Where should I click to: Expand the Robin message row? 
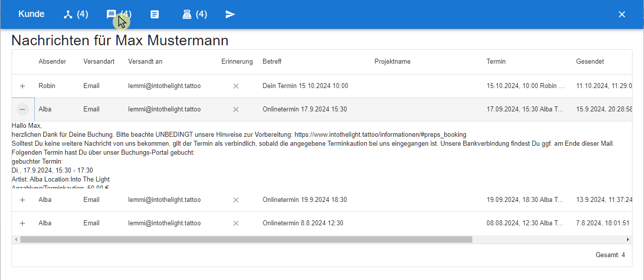[22, 86]
